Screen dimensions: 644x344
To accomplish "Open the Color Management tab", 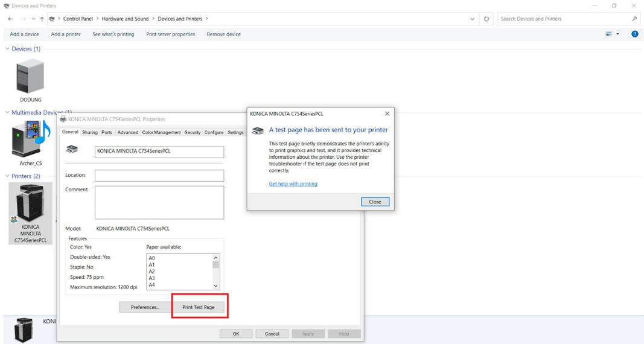I will (x=161, y=132).
